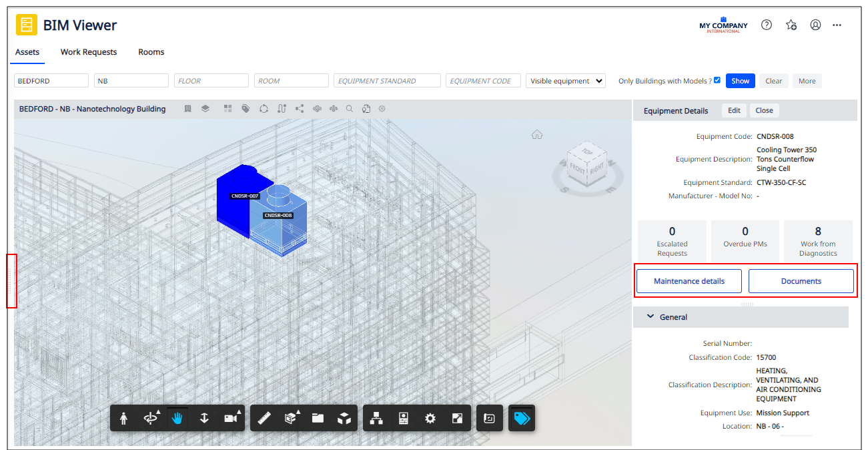Image resolution: width=868 pixels, height=450 pixels.
Task: Select the Pan hand tool
Action: coord(177,418)
